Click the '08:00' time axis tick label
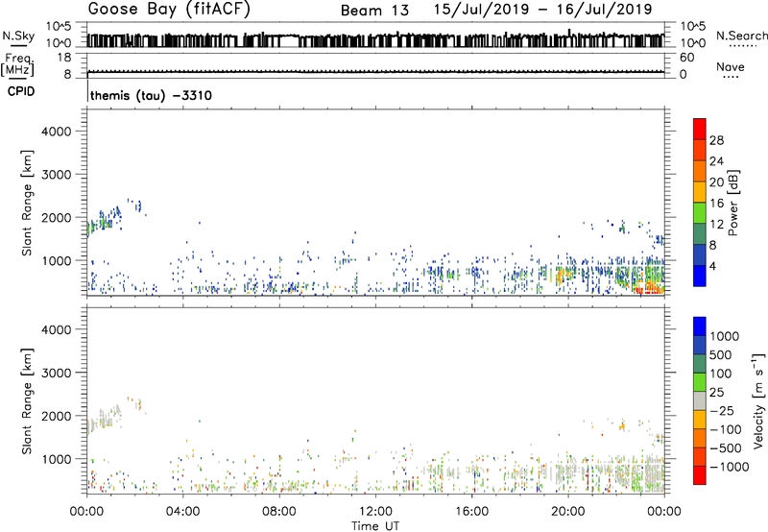 tap(279, 512)
